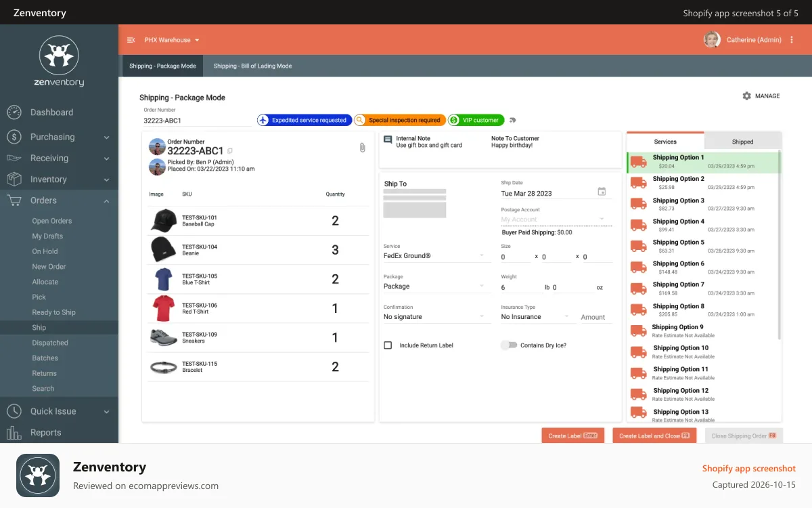Viewport: 812px width, 508px height.
Task: Click the services list scrollbar
Action: point(780,245)
